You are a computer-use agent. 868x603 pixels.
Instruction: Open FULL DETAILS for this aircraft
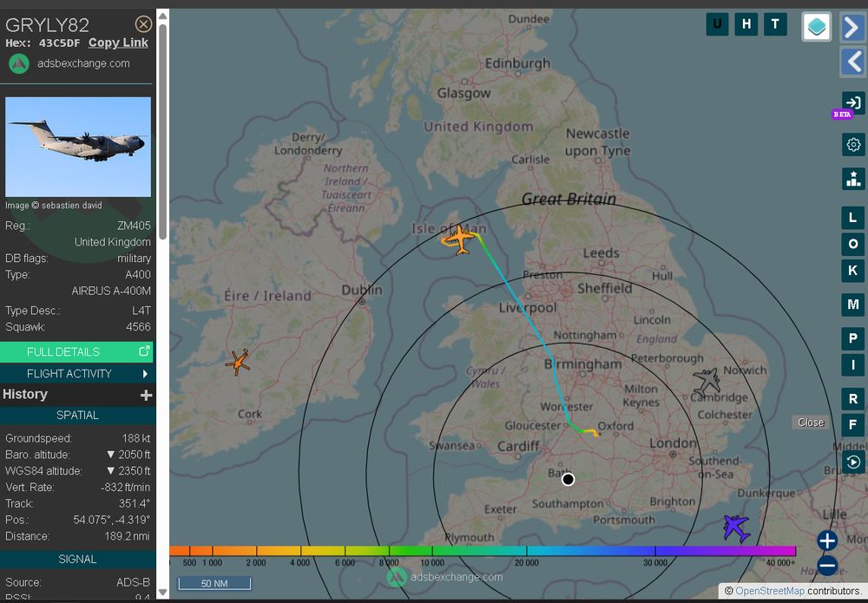[x=76, y=352]
